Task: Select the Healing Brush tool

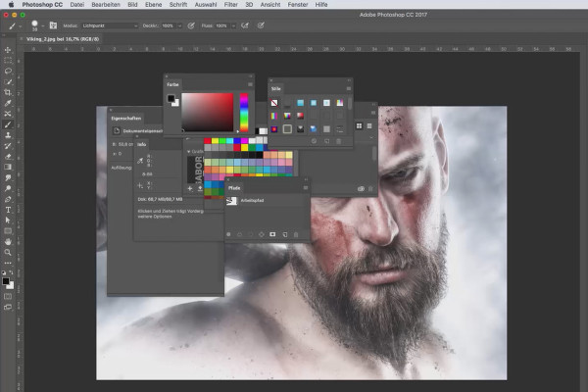Action: 8,114
